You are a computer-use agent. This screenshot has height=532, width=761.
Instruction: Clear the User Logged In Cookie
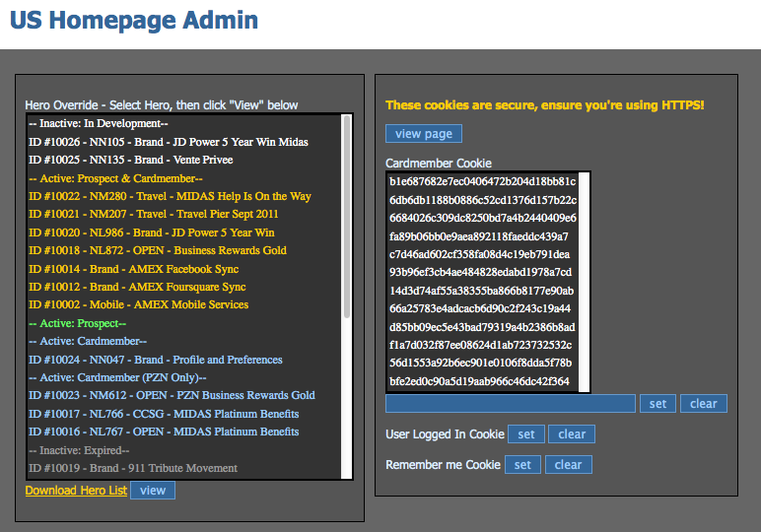(572, 434)
